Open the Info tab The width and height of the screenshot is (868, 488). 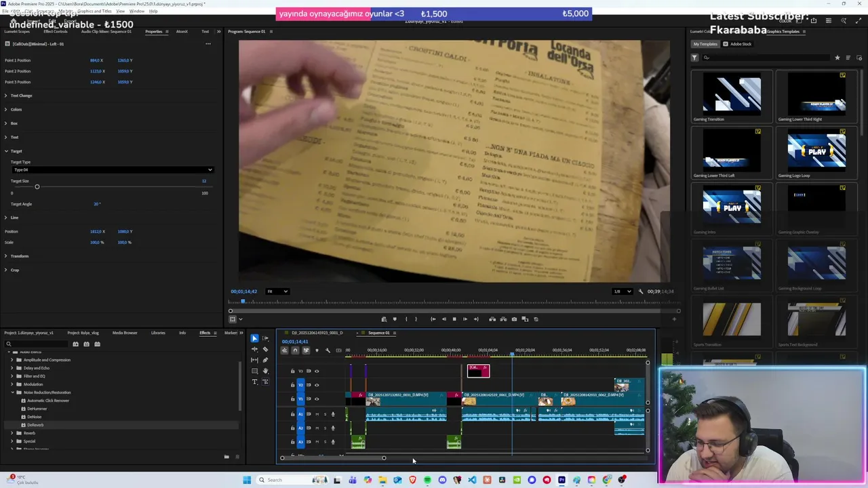tap(182, 333)
